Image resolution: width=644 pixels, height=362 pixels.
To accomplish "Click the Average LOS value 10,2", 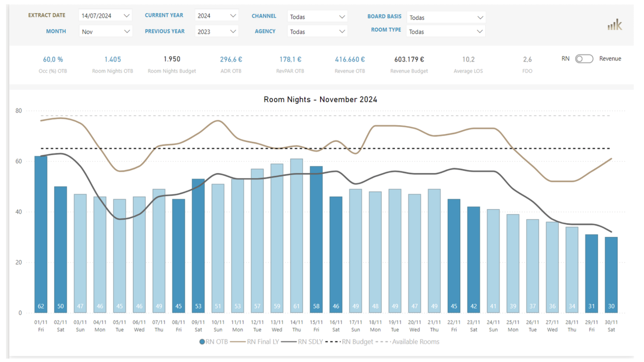I will coord(468,59).
